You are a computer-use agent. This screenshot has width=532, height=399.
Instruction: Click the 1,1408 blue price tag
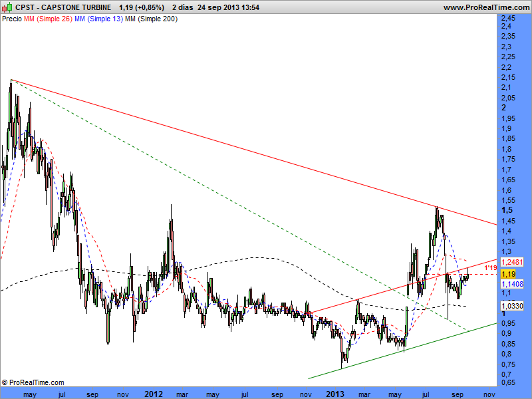tap(512, 284)
